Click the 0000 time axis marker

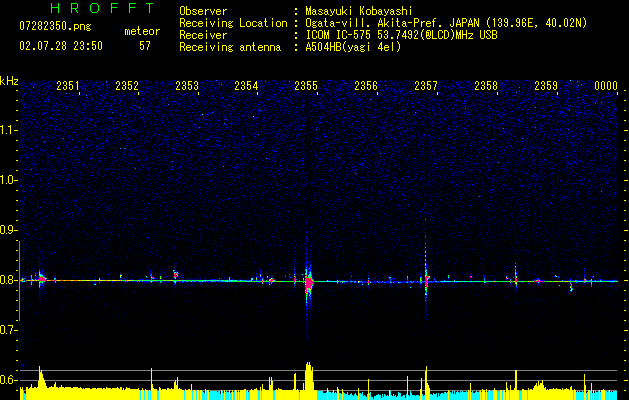606,86
